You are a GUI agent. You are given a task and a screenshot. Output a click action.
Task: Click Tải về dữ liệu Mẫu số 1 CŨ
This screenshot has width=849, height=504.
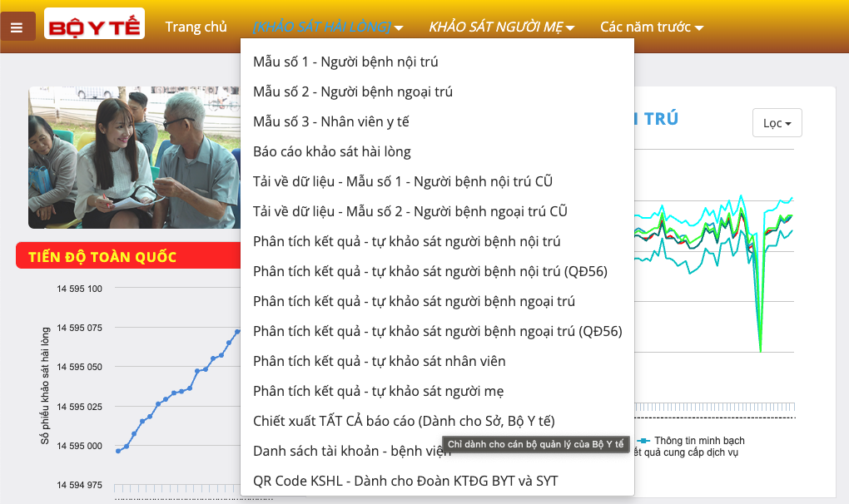[x=402, y=181]
